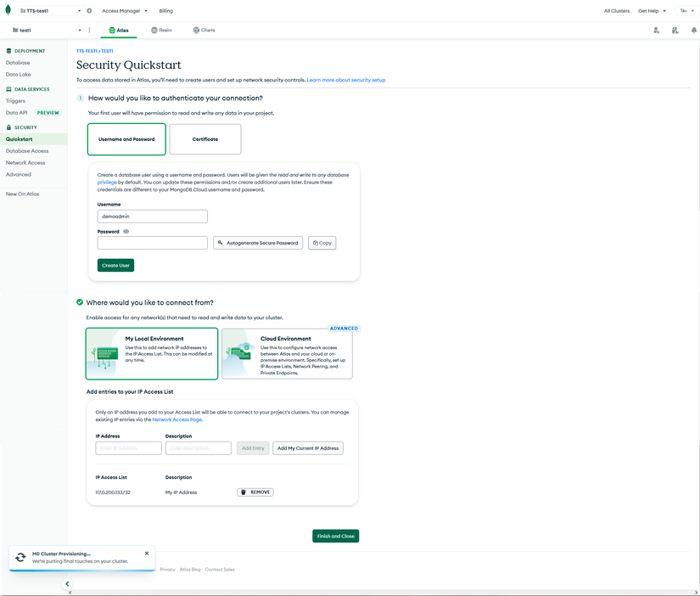Open the Atlas Blog footer link
700x596 pixels.
tap(190, 570)
